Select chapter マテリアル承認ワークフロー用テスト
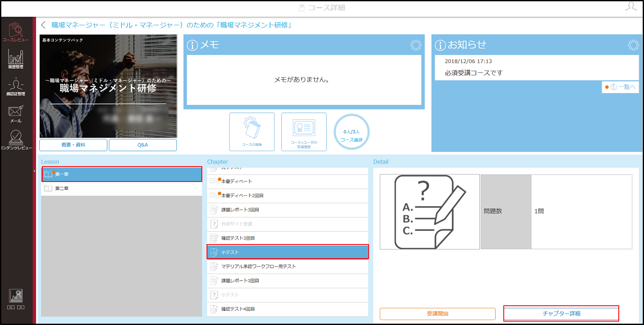 288,266
